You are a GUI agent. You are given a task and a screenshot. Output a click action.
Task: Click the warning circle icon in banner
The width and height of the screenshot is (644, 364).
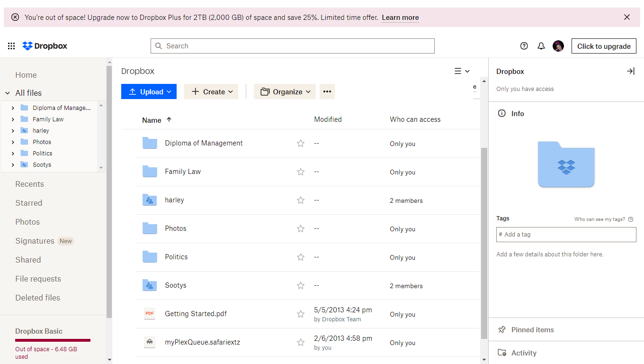[x=15, y=17]
